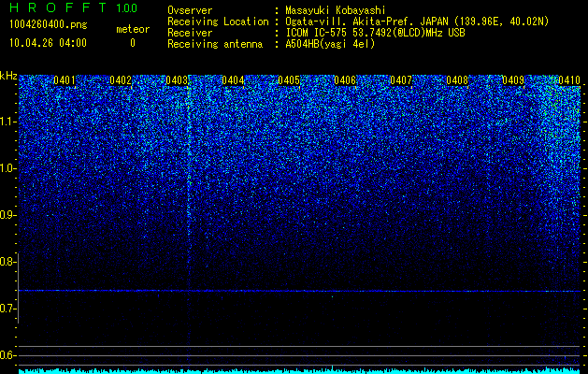Click the kHz axis unit label
588x374 pixels.
tap(8, 76)
